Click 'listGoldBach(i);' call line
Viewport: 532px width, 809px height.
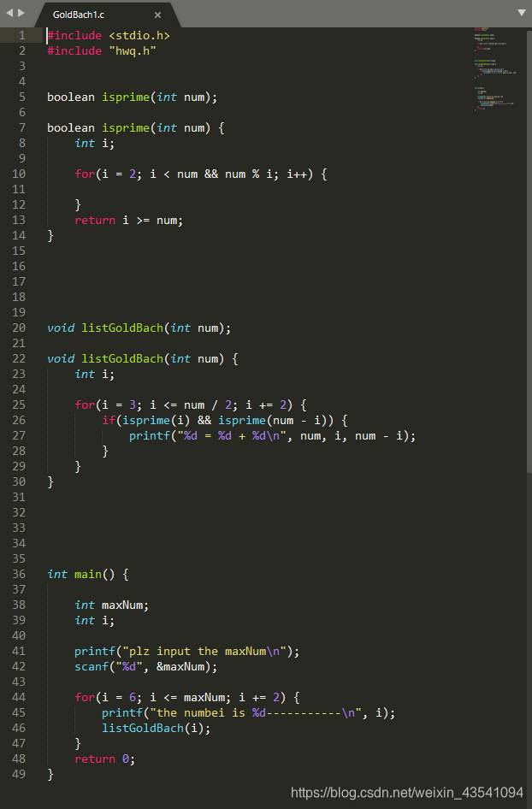click(157, 729)
